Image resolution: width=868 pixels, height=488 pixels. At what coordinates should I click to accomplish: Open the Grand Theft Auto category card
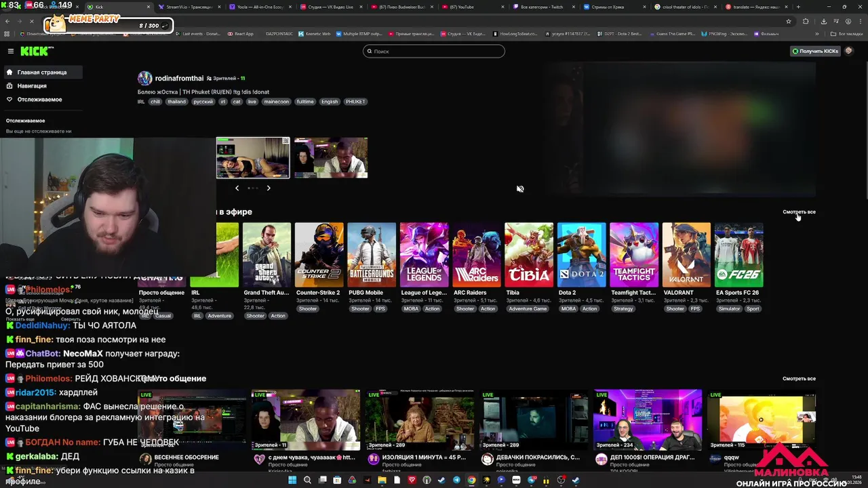tap(267, 255)
